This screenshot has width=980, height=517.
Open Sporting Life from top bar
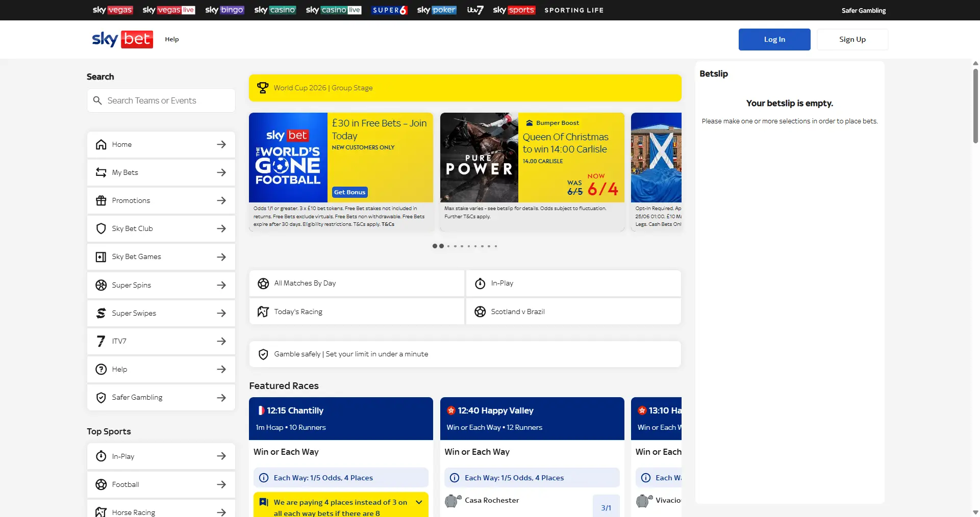[x=574, y=10]
